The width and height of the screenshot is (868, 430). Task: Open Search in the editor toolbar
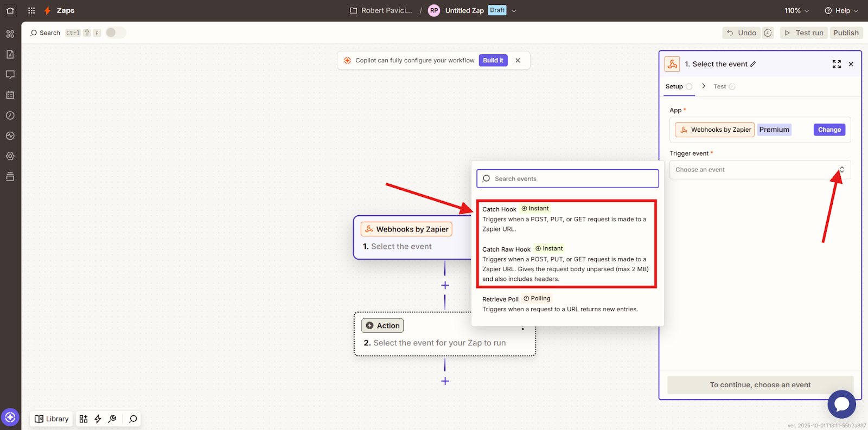click(46, 33)
